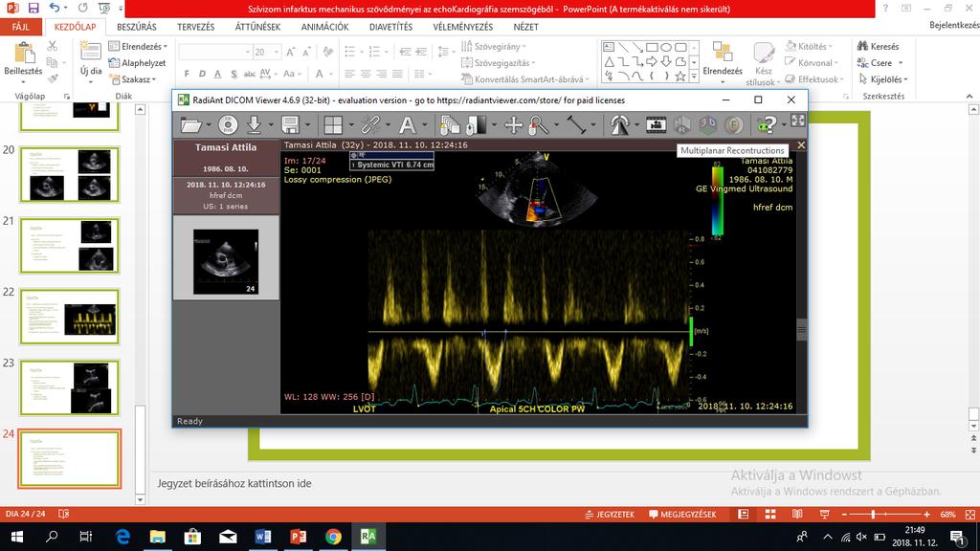Click the reading view icon in status bar
The height and width of the screenshot is (551, 980).
(x=797, y=514)
